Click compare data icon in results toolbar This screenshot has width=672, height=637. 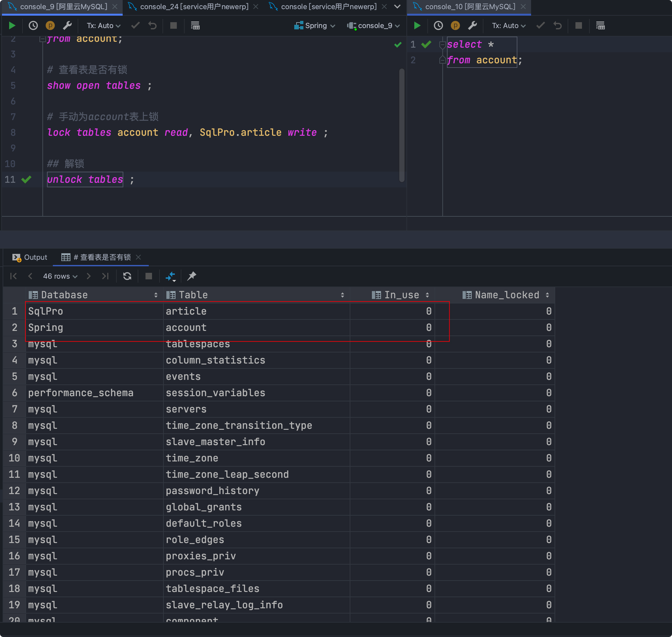point(170,276)
